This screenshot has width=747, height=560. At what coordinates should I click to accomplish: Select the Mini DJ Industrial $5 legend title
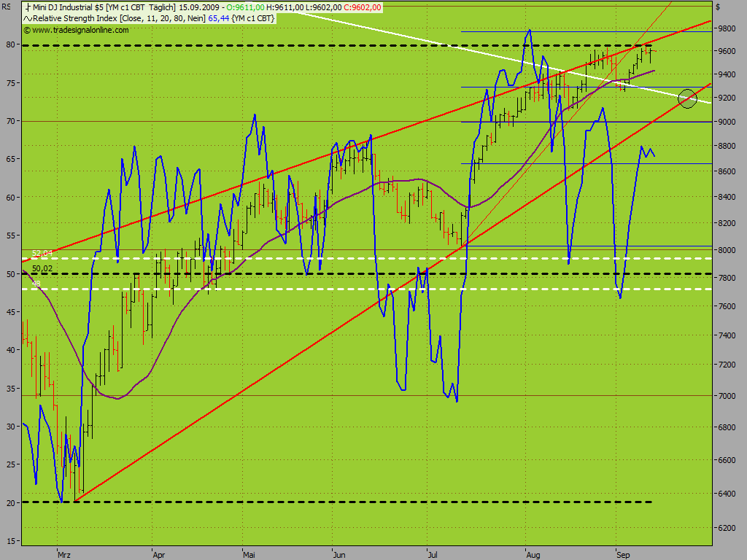tap(68, 7)
